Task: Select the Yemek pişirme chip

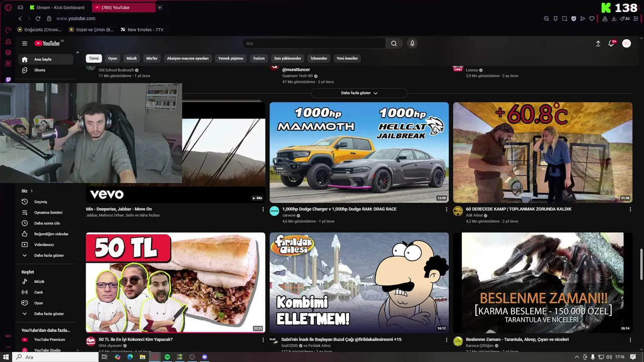Action: pos(230,58)
